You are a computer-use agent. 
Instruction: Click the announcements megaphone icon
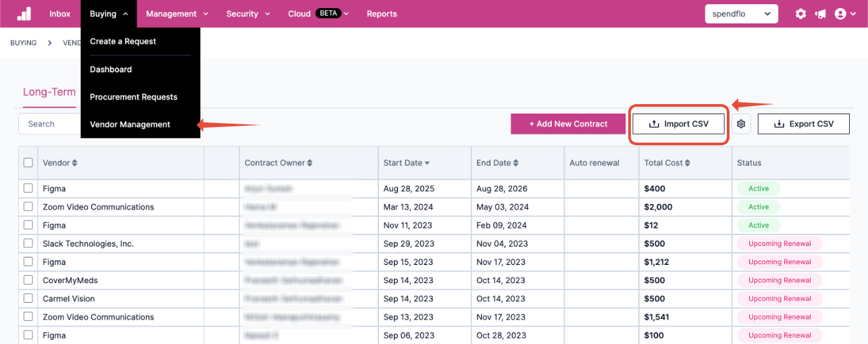820,14
